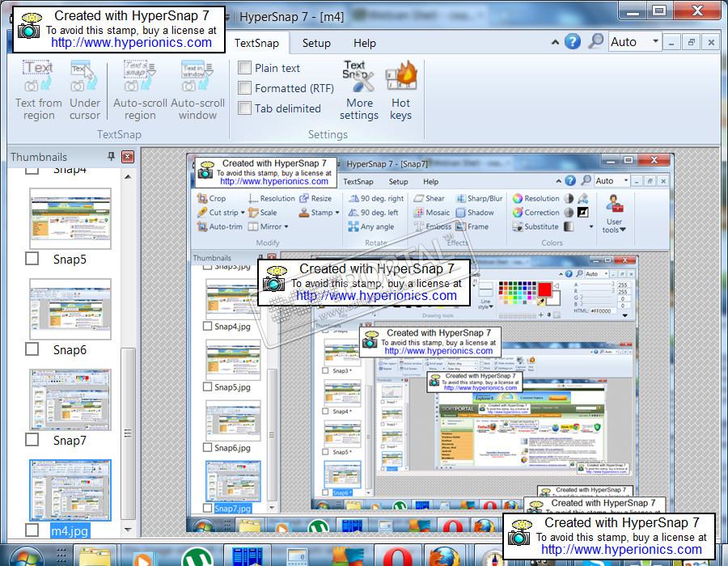Click the Thumbnails list scroll-up arrow
728x566 pixels.
128,177
